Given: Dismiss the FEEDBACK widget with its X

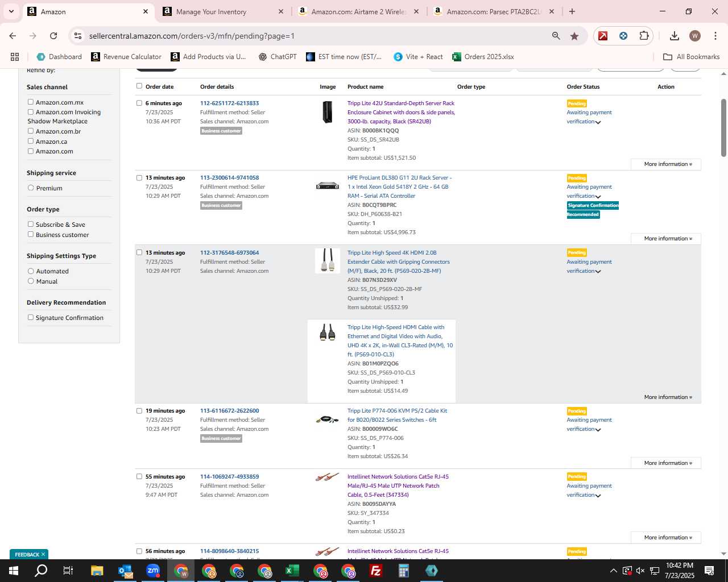Looking at the screenshot, I should 43,555.
